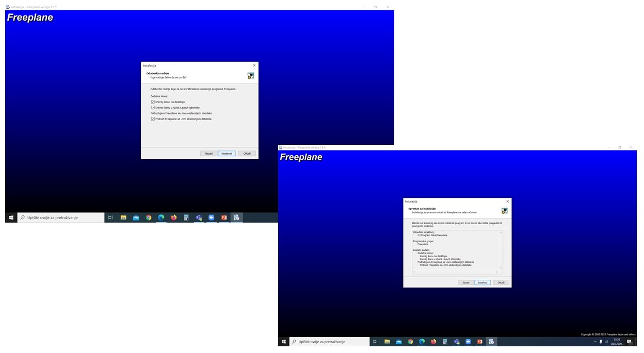Click the summary box's vertical scroll-up arrow
The image size is (644, 353).
(x=501, y=232)
